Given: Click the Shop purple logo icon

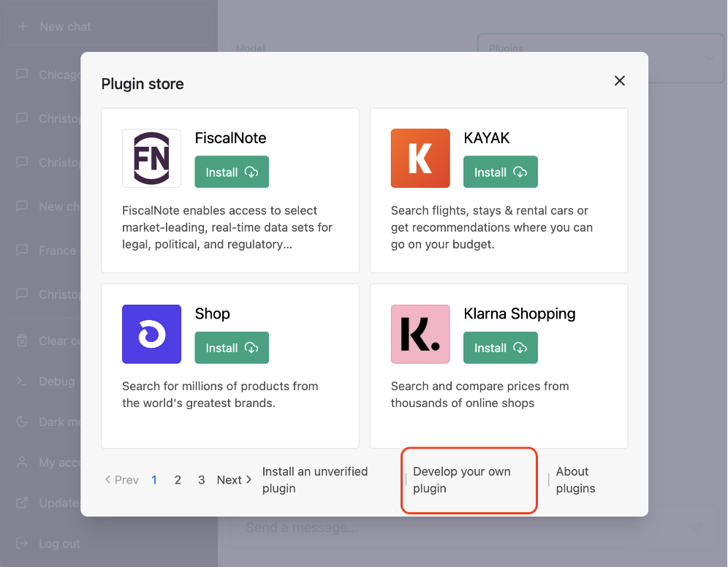Looking at the screenshot, I should 151,334.
